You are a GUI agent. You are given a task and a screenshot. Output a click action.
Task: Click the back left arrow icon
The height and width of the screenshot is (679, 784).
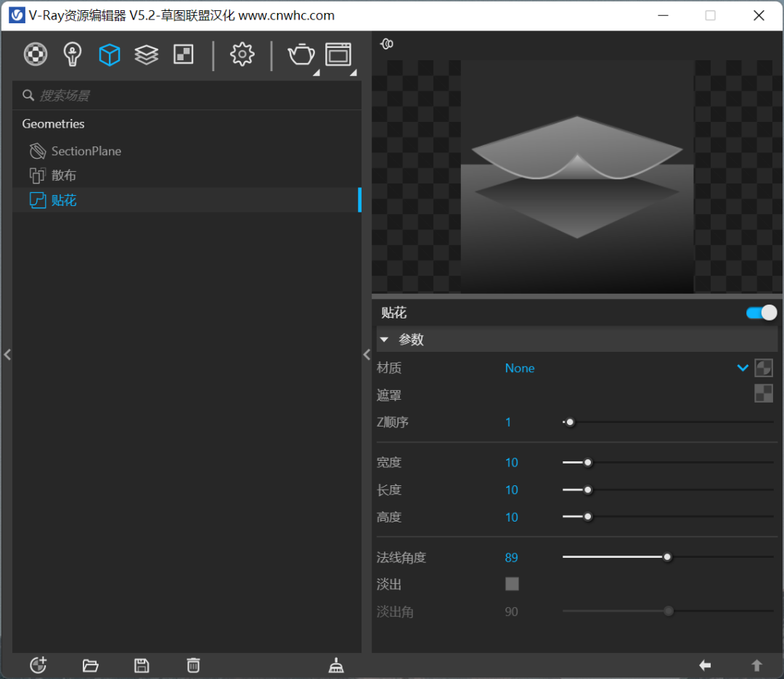click(x=705, y=665)
